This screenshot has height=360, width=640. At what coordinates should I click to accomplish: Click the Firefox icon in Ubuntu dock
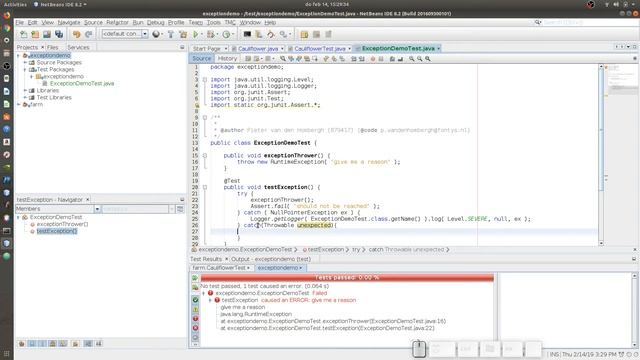[x=7, y=16]
